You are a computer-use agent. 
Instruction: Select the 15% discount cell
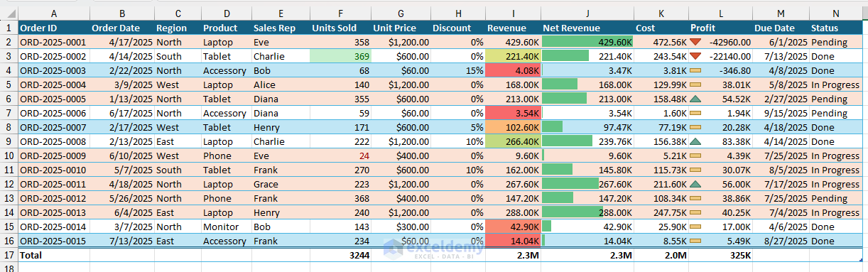pos(458,70)
